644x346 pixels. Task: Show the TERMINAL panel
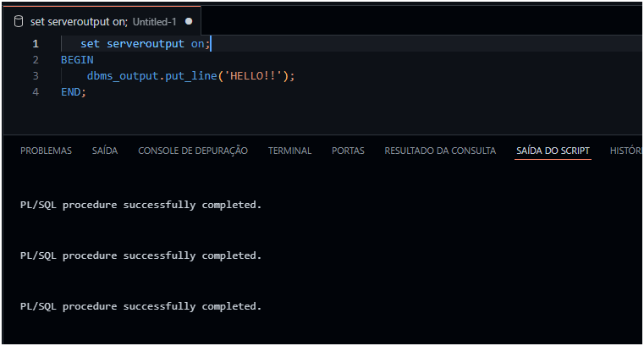[x=289, y=151]
